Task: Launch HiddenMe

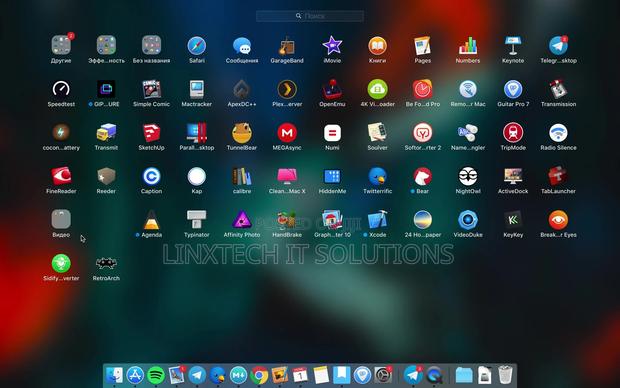Action: [332, 176]
